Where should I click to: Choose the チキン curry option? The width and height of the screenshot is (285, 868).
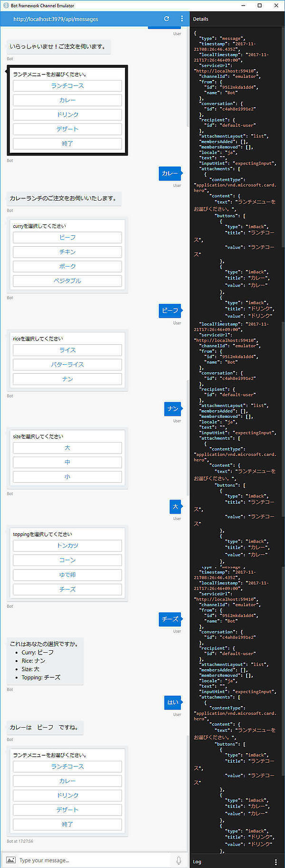pos(67,252)
